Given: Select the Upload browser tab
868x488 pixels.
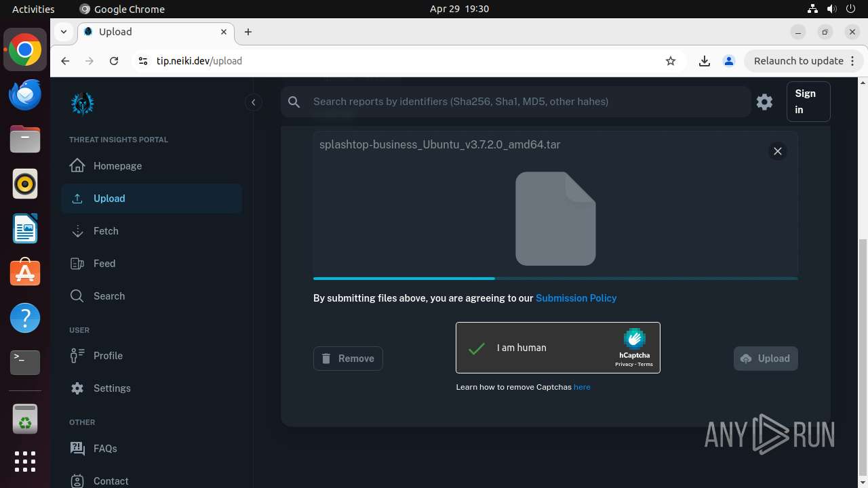Looking at the screenshot, I should coord(155,32).
